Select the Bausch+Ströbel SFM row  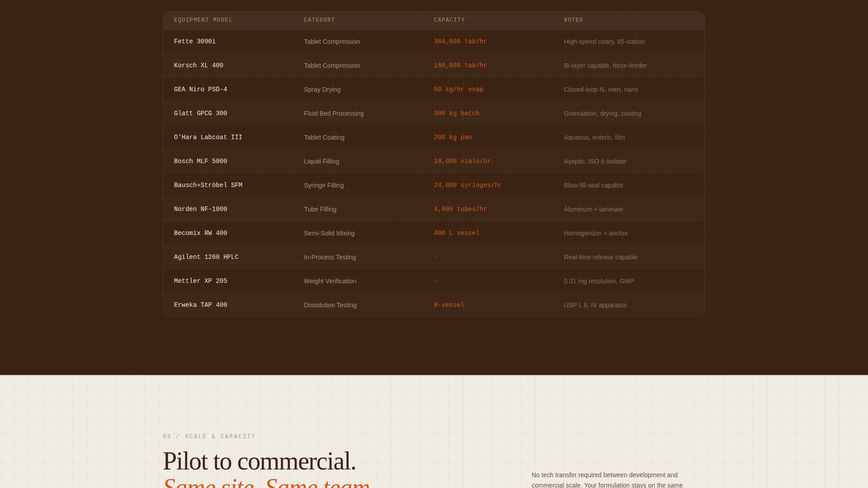[x=208, y=185]
